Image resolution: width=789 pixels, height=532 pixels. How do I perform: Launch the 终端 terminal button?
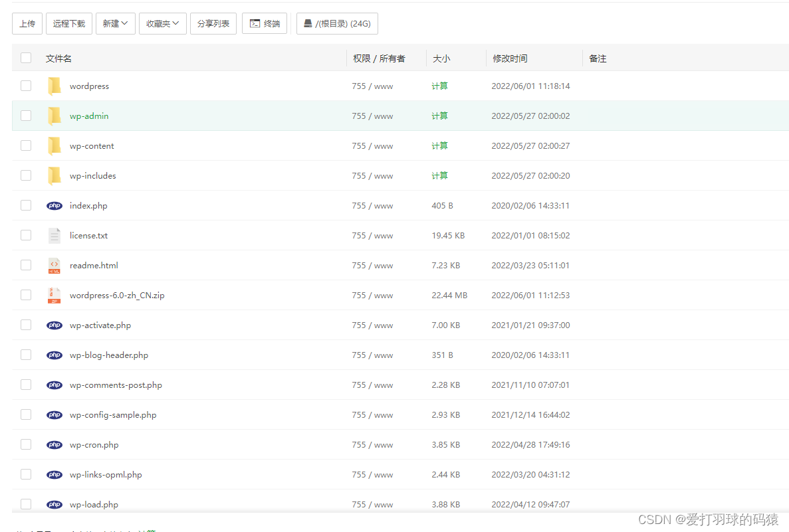[265, 24]
